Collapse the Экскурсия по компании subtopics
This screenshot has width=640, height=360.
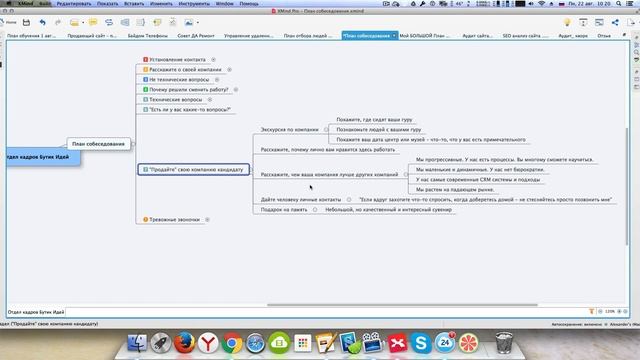(326, 129)
